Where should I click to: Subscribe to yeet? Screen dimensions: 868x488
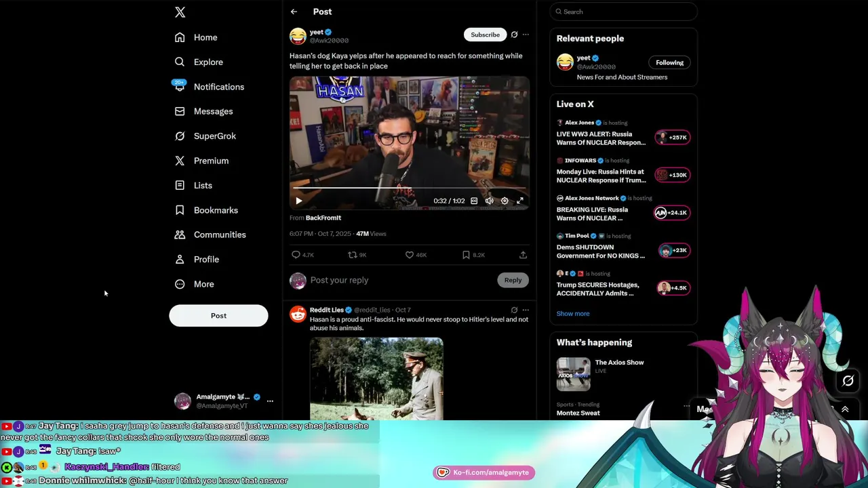pos(486,35)
